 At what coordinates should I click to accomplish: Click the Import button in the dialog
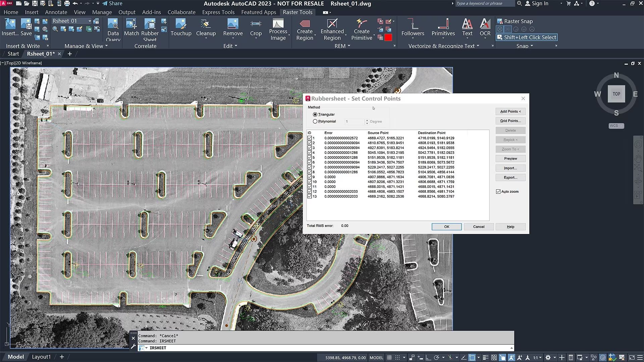click(x=510, y=168)
